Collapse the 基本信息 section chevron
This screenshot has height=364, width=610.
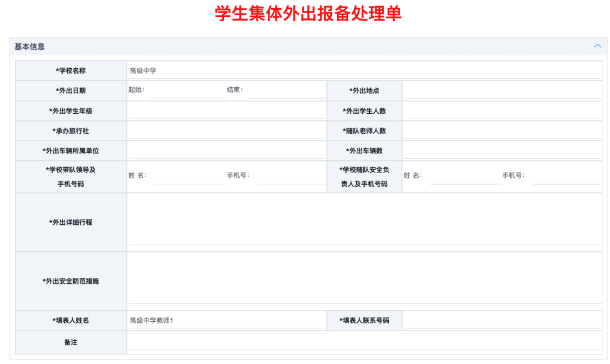pyautogui.click(x=597, y=46)
